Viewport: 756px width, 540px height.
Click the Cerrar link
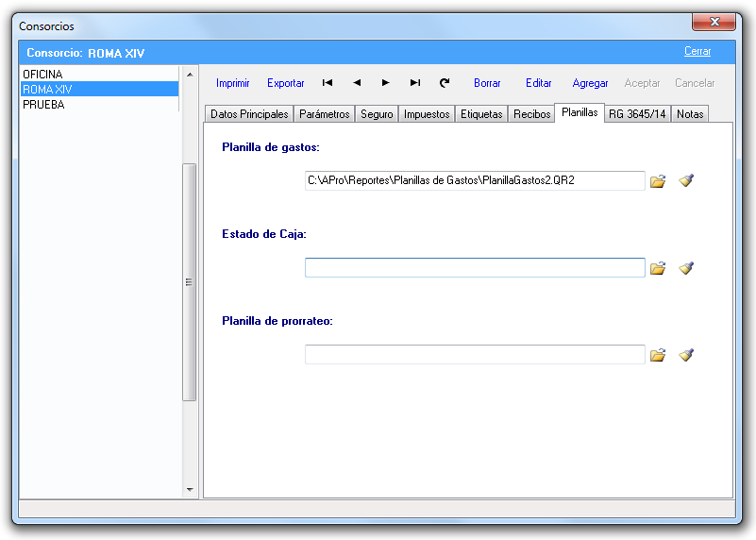tap(697, 52)
